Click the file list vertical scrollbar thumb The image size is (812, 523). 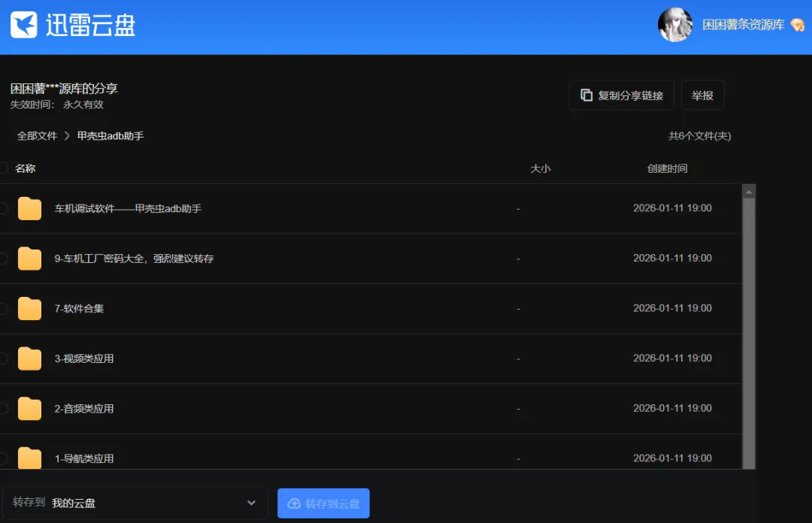click(x=749, y=334)
